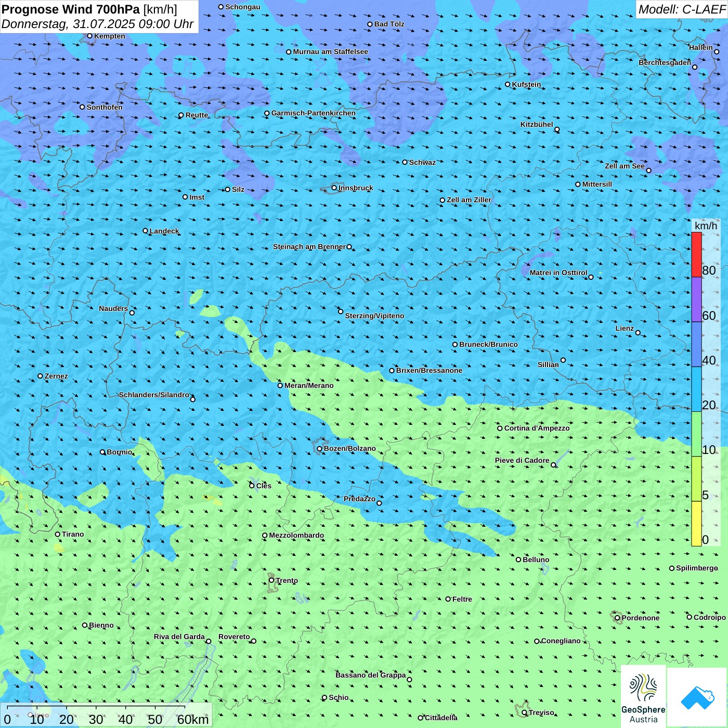The image size is (728, 728).
Task: Click the "Modell: C-LAEF" label
Action: coord(682,9)
